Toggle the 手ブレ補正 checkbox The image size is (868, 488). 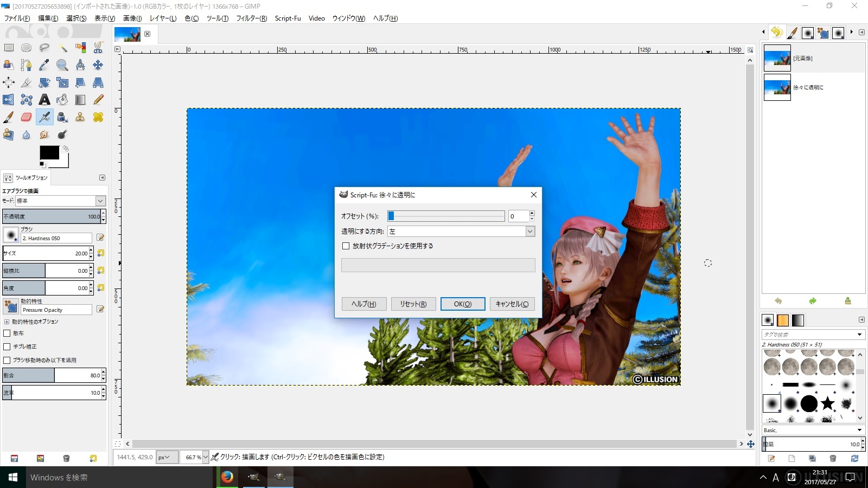coord(7,346)
